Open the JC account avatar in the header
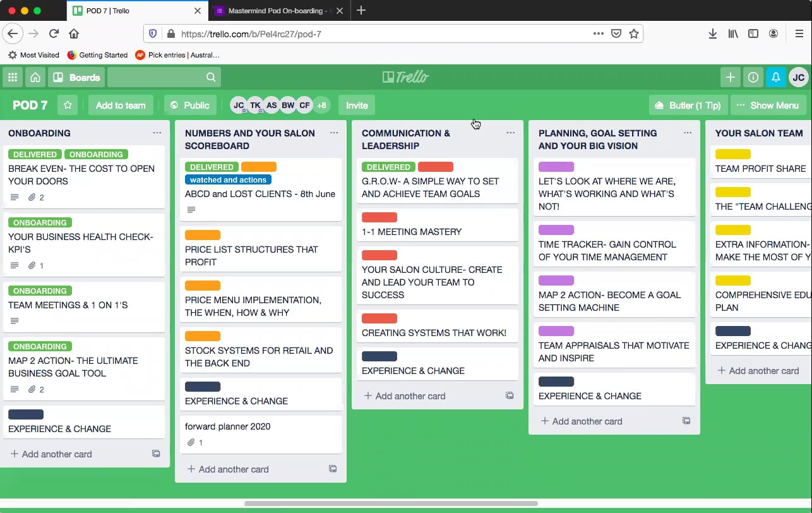This screenshot has height=513, width=812. coord(799,78)
